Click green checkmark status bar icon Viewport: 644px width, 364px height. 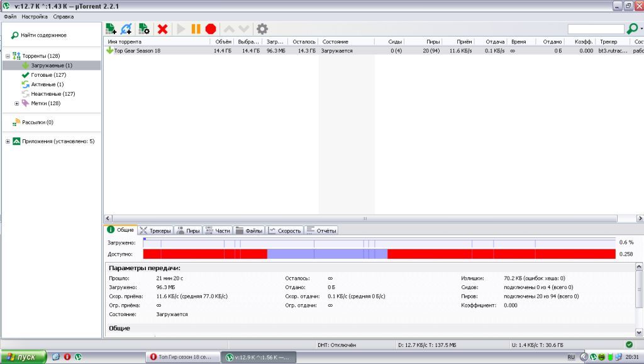(x=629, y=344)
